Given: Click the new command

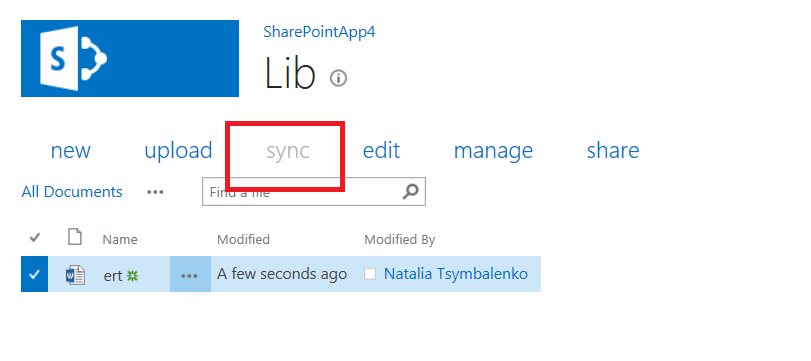Looking at the screenshot, I should pyautogui.click(x=71, y=151).
